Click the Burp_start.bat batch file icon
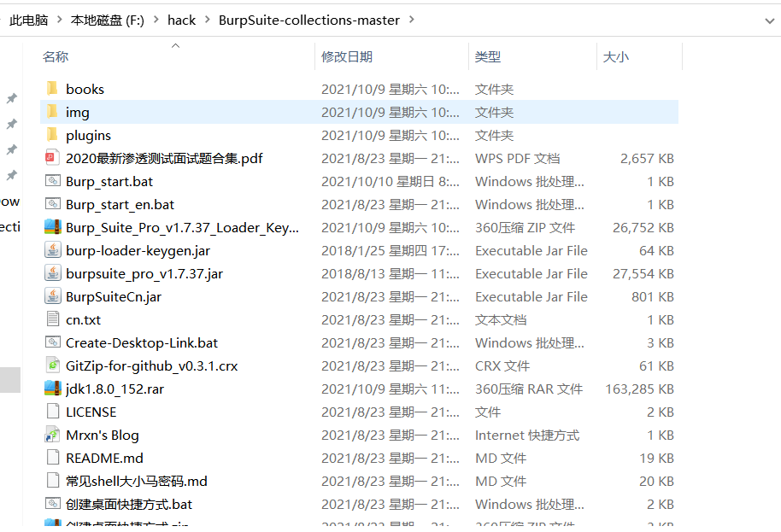This screenshot has width=781, height=532. (52, 181)
